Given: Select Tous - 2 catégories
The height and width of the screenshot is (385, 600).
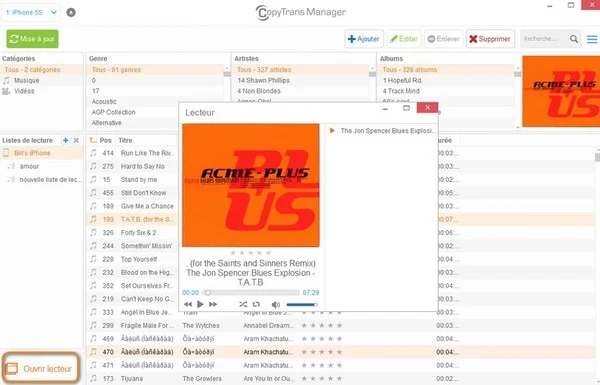Looking at the screenshot, I should tap(41, 70).
